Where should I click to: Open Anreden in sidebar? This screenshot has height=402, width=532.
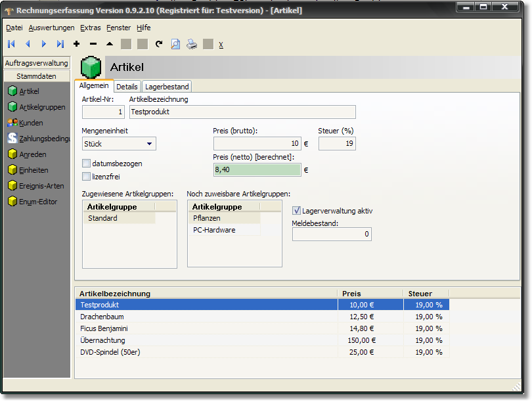pyautogui.click(x=27, y=154)
